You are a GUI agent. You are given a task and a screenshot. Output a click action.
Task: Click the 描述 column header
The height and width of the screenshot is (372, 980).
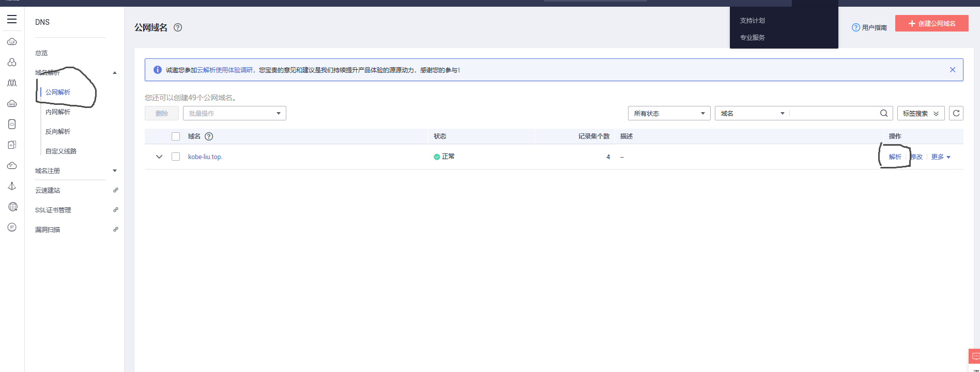point(626,136)
